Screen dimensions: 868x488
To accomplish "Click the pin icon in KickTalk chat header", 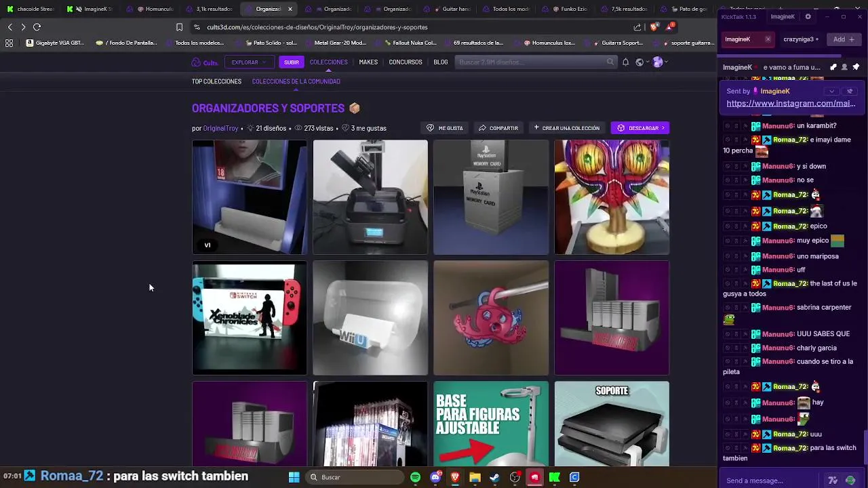I will click(856, 67).
